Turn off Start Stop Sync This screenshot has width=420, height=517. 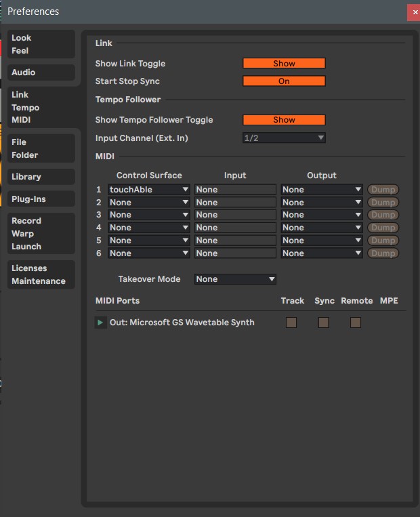284,81
